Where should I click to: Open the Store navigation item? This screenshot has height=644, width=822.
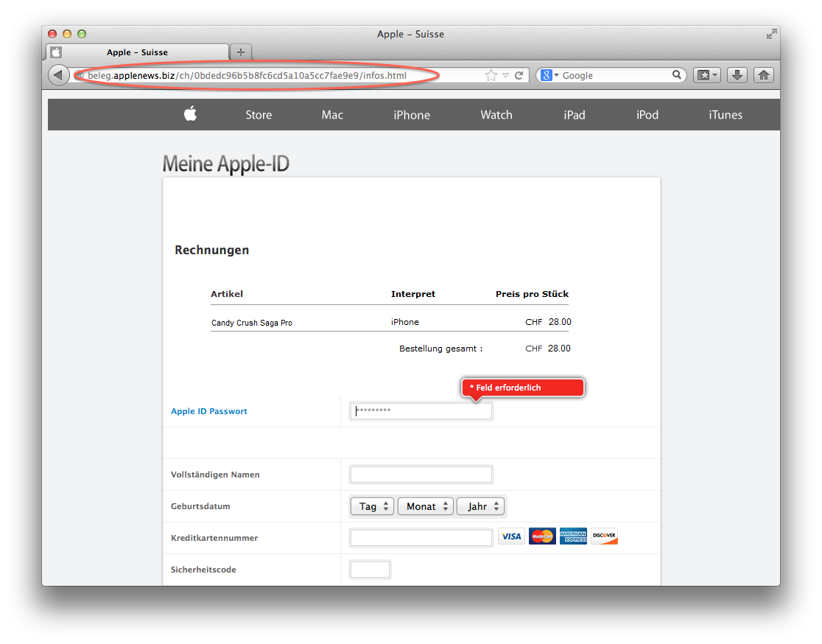click(259, 115)
